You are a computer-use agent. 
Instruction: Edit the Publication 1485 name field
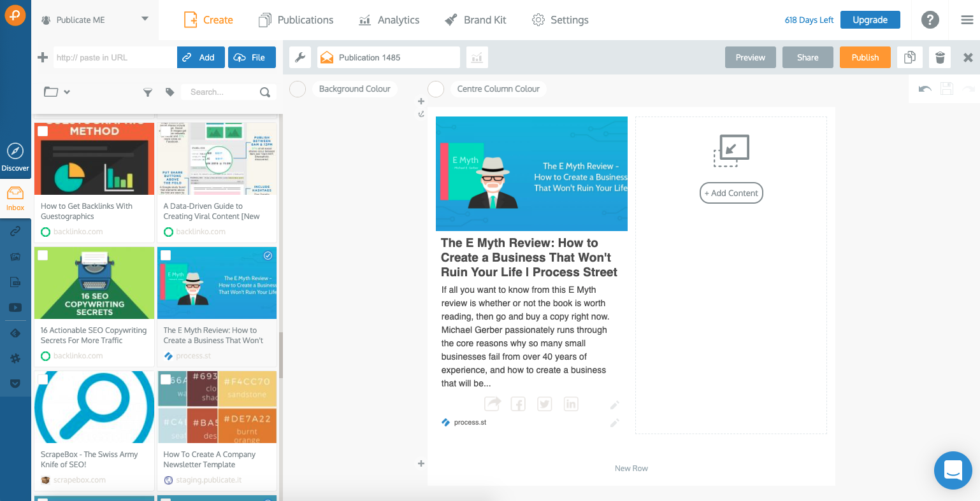tap(388, 57)
